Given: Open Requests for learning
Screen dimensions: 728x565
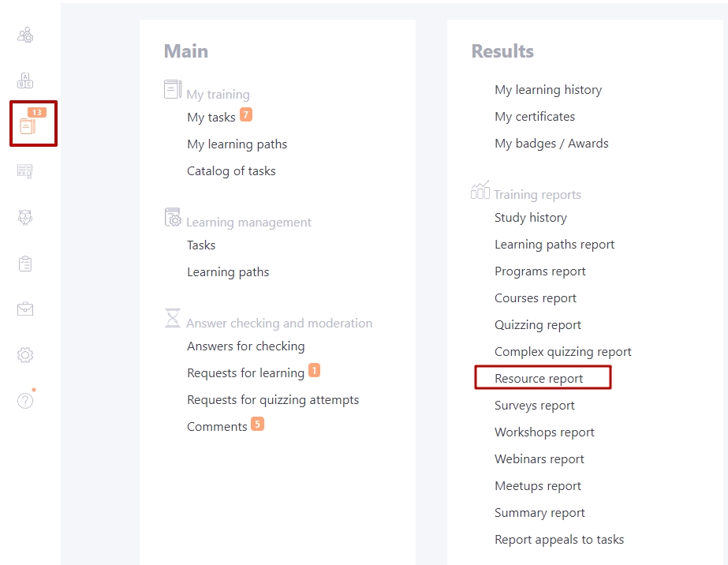Looking at the screenshot, I should 253,372.
